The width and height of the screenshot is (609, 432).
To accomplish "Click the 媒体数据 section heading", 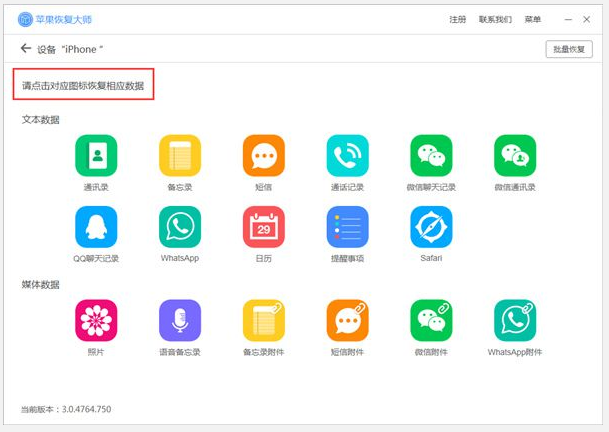I will pyautogui.click(x=40, y=285).
